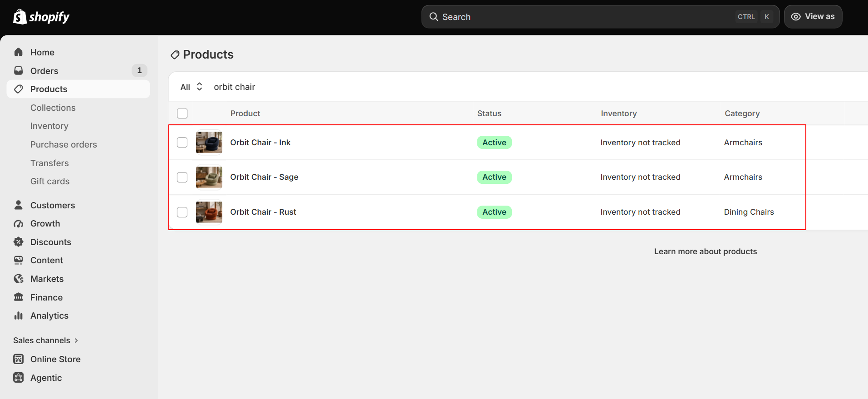Open Inventory under Products
The image size is (868, 399).
(x=49, y=126)
